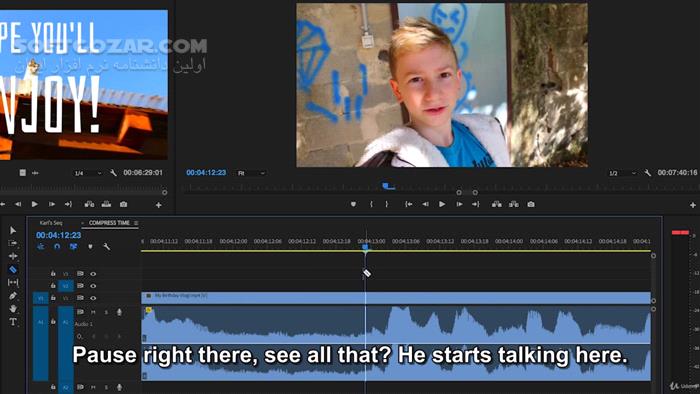Viewport: 700px width, 394px height.
Task: Select the Ripple Edit tool
Action: click(x=13, y=256)
